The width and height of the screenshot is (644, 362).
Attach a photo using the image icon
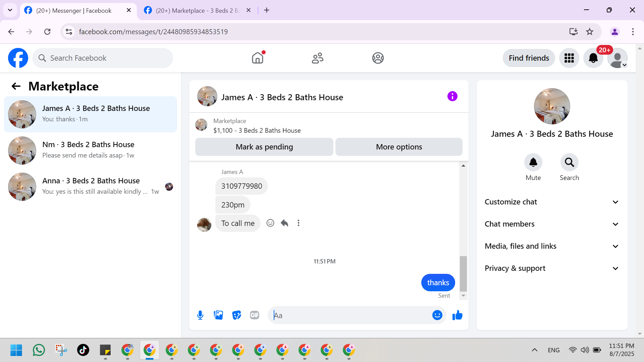[x=218, y=315]
